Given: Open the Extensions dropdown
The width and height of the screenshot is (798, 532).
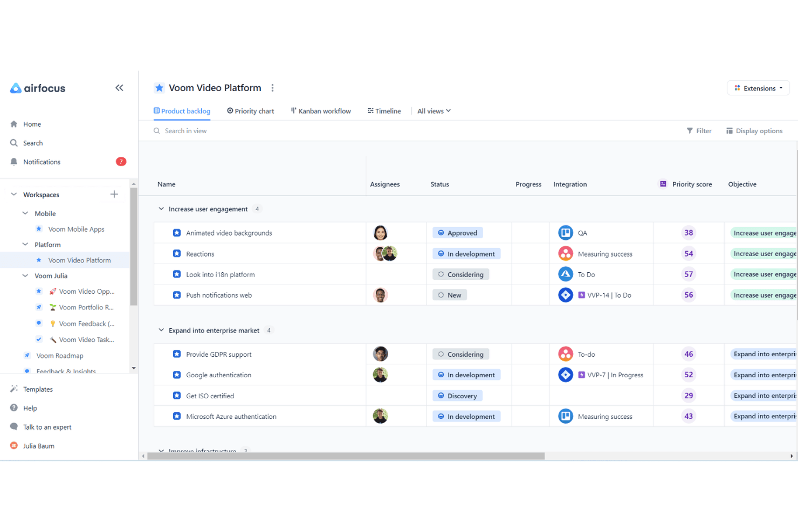Looking at the screenshot, I should click(x=758, y=88).
